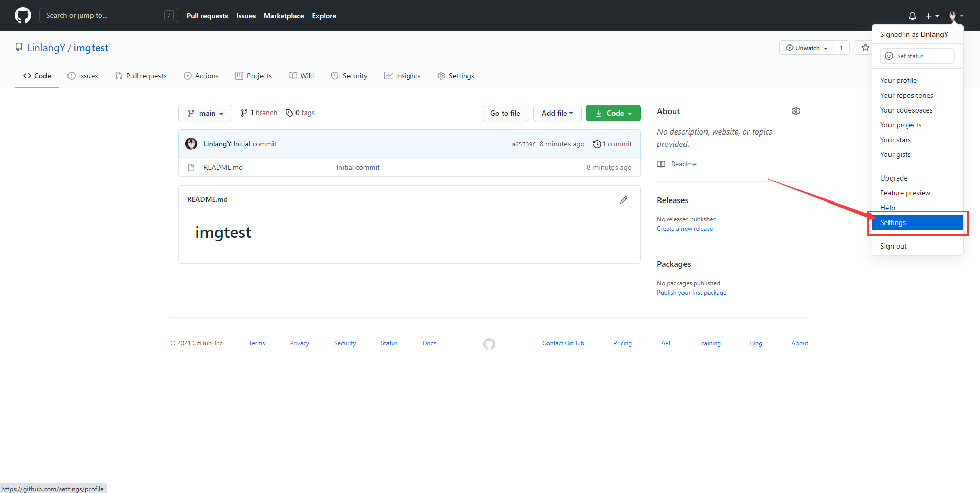Go to Explore
Image resolution: width=980 pixels, height=493 pixels.
tap(324, 16)
